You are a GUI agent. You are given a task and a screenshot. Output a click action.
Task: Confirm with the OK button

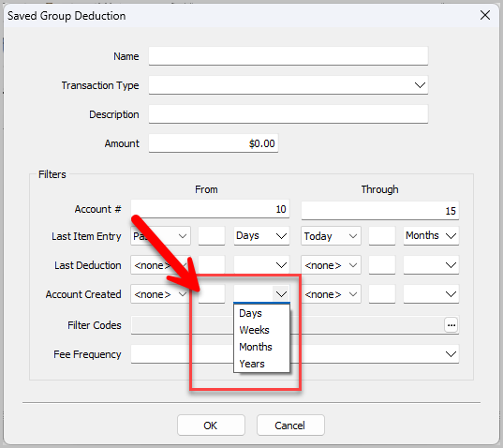(211, 426)
